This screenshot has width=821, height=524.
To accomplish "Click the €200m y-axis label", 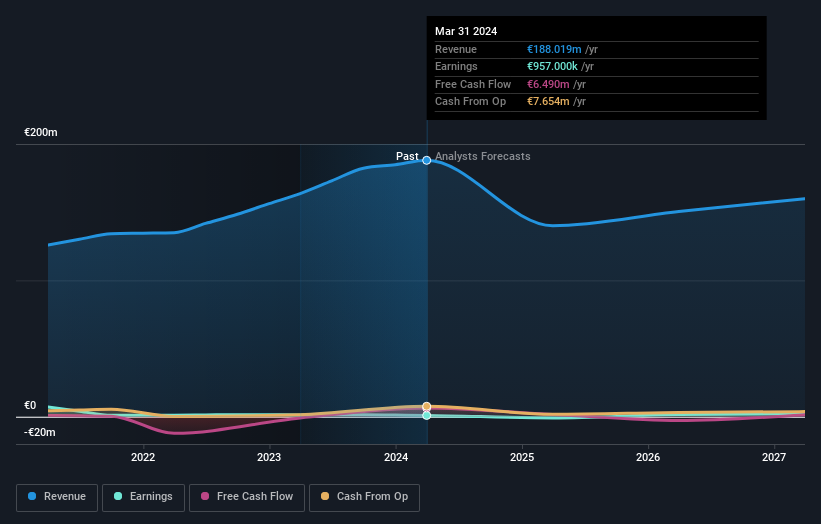I will [x=41, y=132].
